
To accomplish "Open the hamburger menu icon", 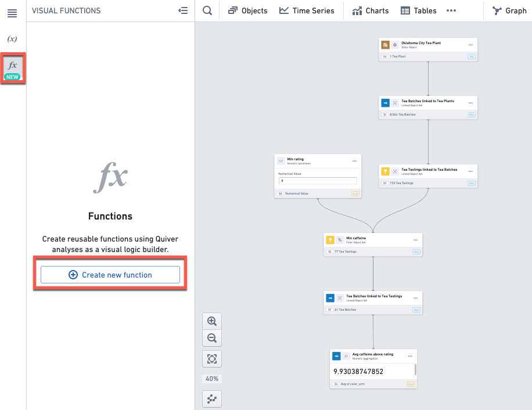I will [x=12, y=13].
